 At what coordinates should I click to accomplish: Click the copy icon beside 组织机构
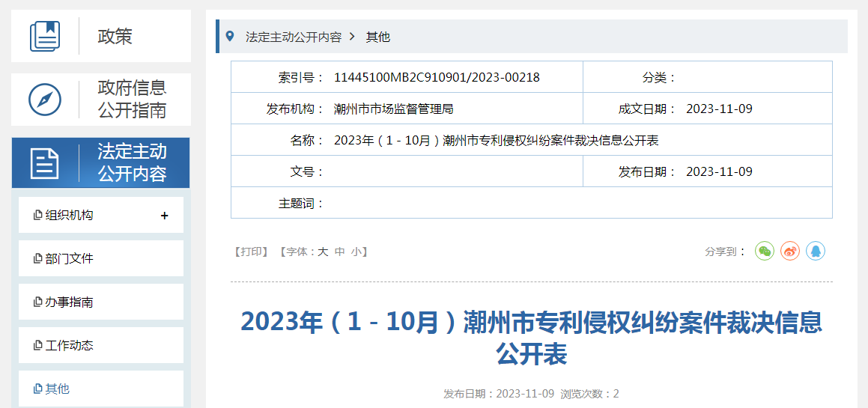[37, 216]
